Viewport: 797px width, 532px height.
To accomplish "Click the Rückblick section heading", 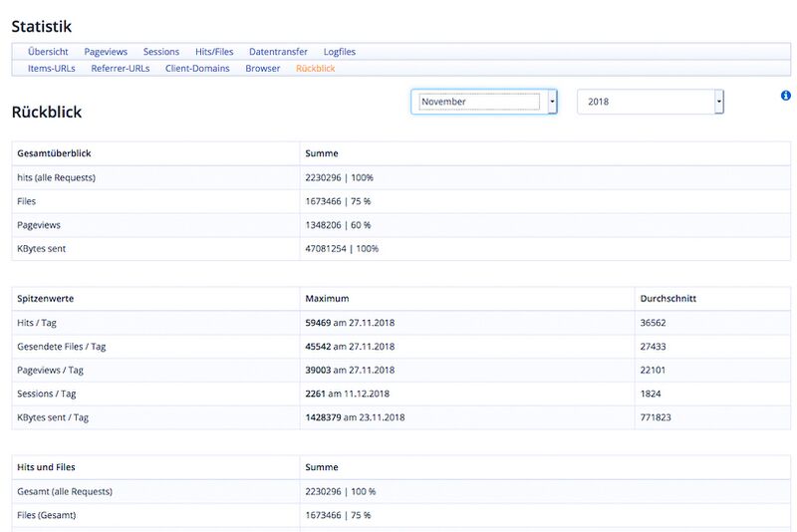I will (x=47, y=112).
